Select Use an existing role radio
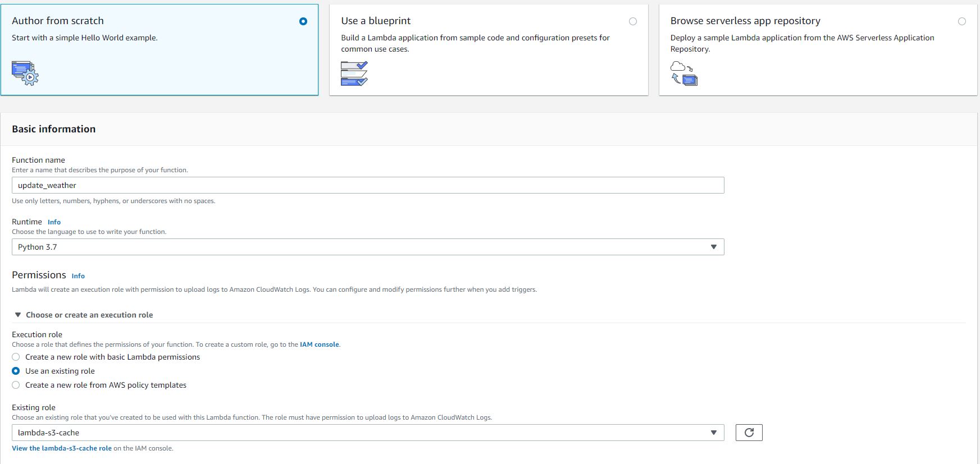 16,371
